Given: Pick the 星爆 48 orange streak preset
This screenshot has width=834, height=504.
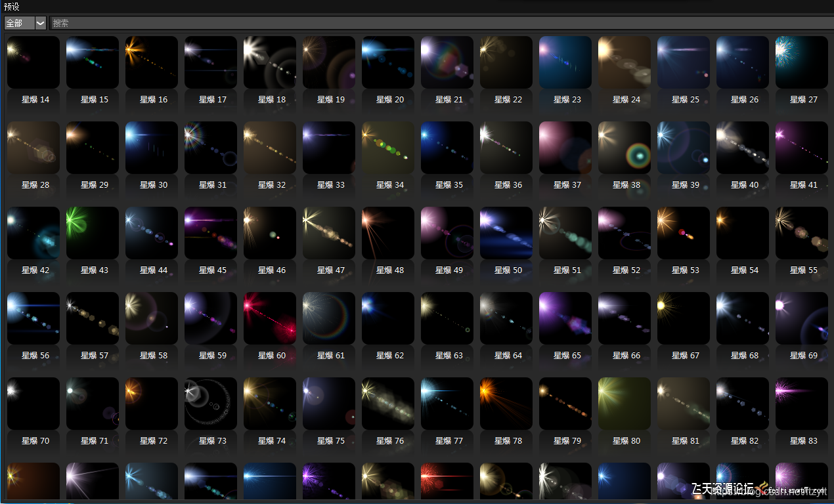Looking at the screenshot, I should tap(388, 233).
